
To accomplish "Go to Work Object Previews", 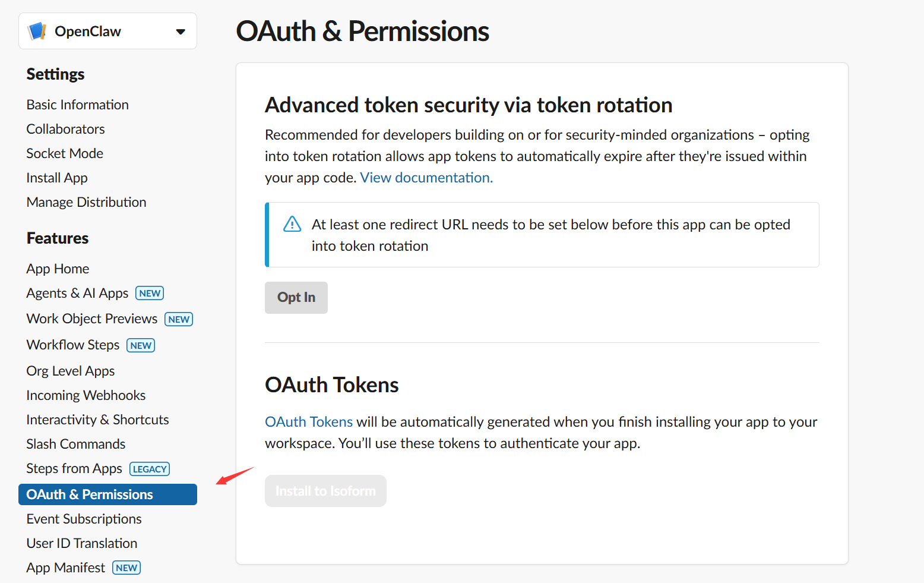I will point(92,319).
